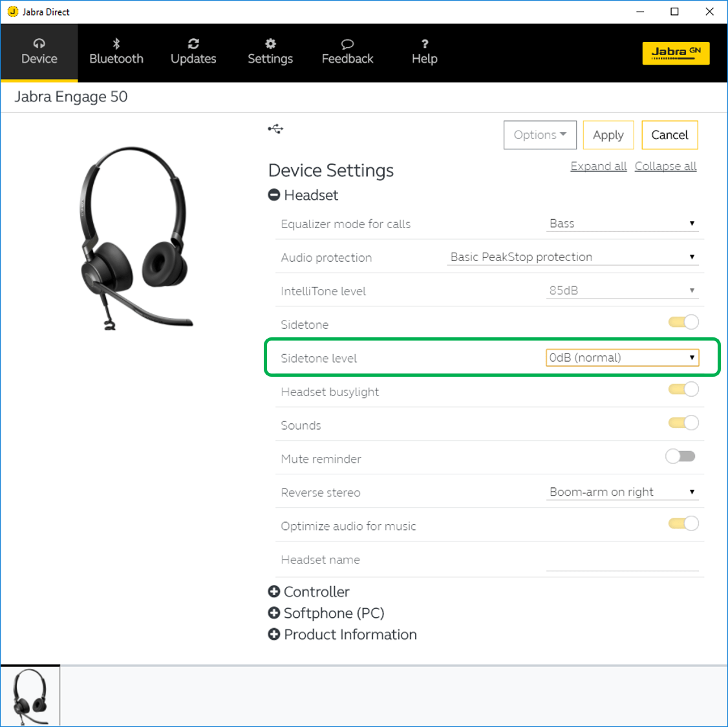Go to the Updates tab
Image resolution: width=728 pixels, height=727 pixels.
(x=193, y=52)
